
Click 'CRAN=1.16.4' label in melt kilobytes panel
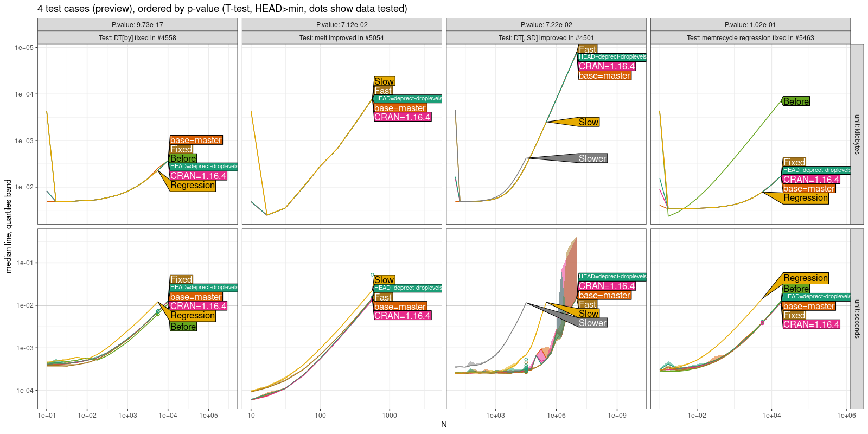pos(403,117)
